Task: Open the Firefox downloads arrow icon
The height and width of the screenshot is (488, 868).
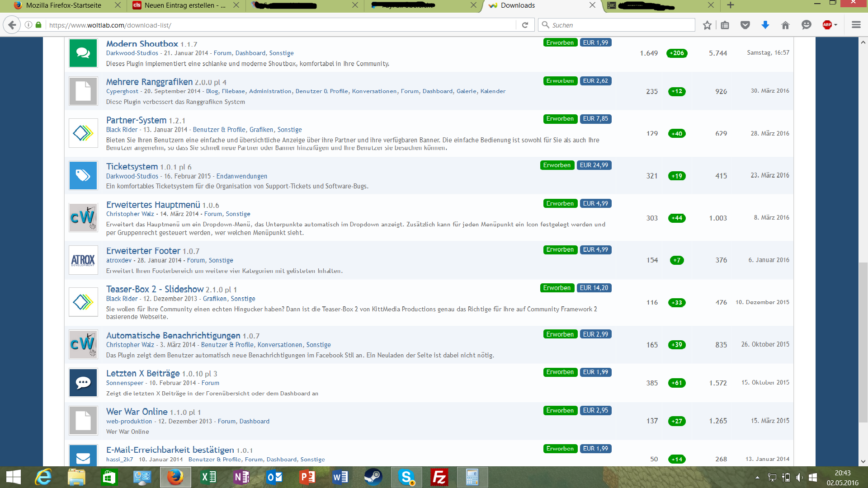Action: click(x=765, y=25)
